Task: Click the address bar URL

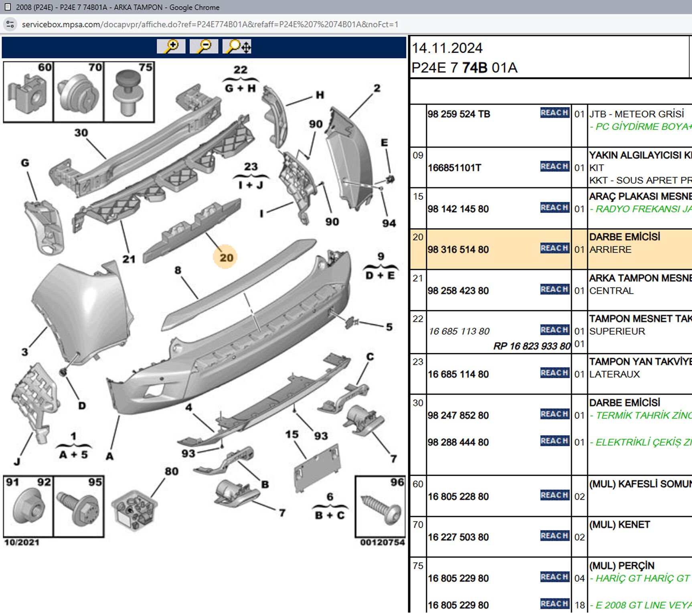Action: pos(210,24)
